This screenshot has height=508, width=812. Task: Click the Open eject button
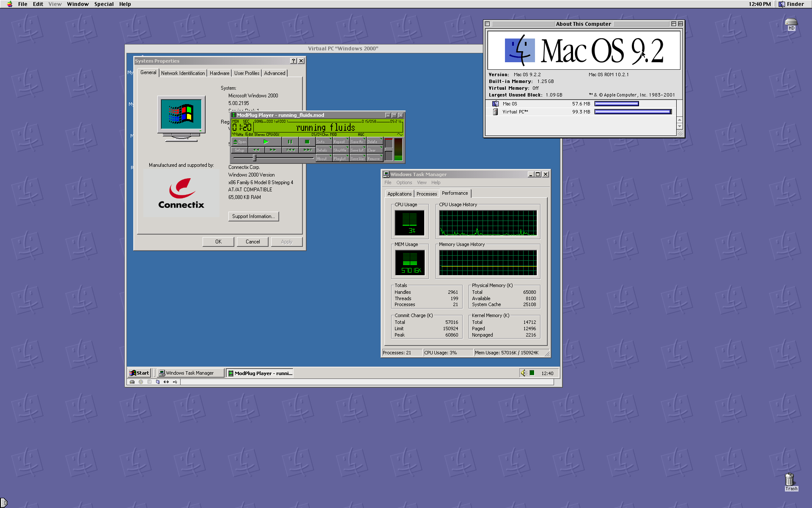[239, 142]
